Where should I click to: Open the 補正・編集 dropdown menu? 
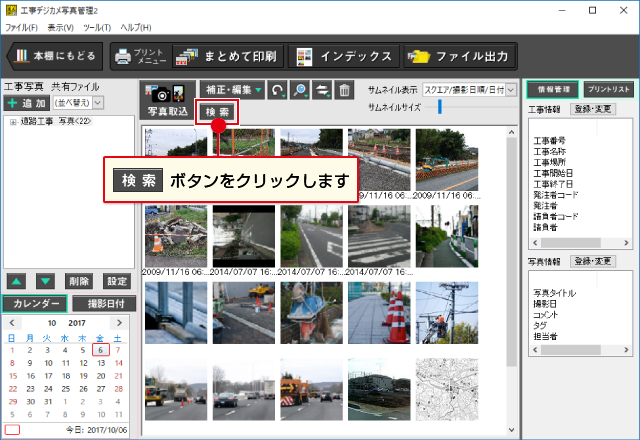(x=231, y=91)
